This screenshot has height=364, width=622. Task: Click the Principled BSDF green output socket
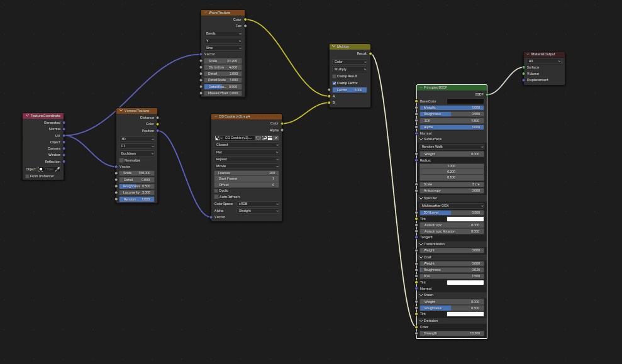[x=487, y=94]
